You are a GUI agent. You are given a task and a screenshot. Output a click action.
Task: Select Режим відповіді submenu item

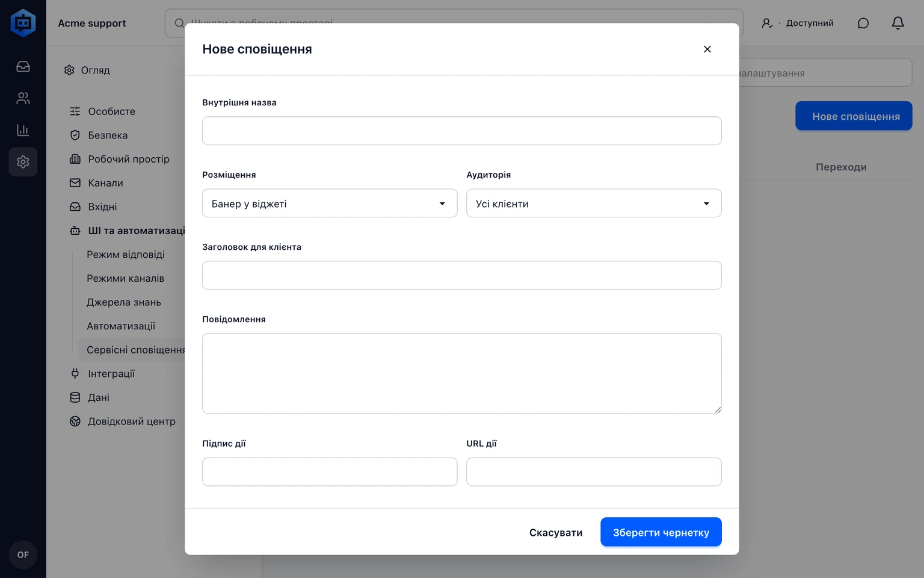[x=126, y=254]
